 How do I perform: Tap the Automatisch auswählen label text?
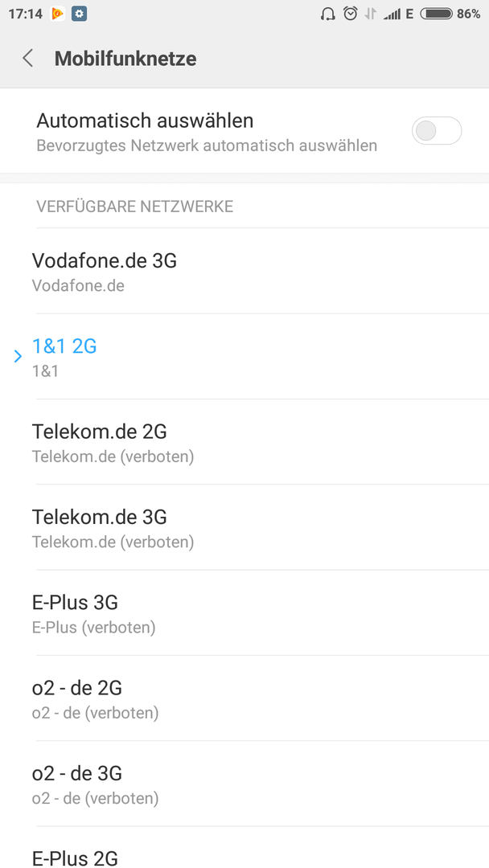click(x=145, y=120)
